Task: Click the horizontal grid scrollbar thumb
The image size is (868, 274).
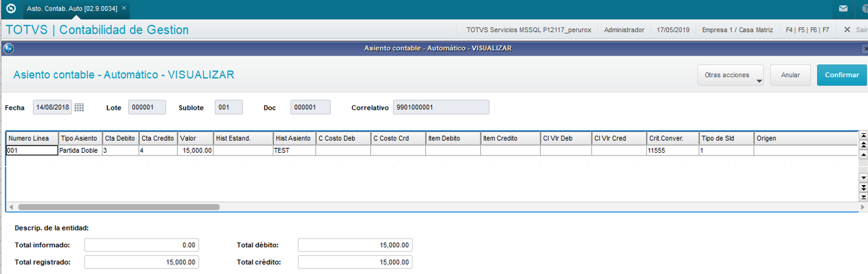Action: click(x=119, y=208)
